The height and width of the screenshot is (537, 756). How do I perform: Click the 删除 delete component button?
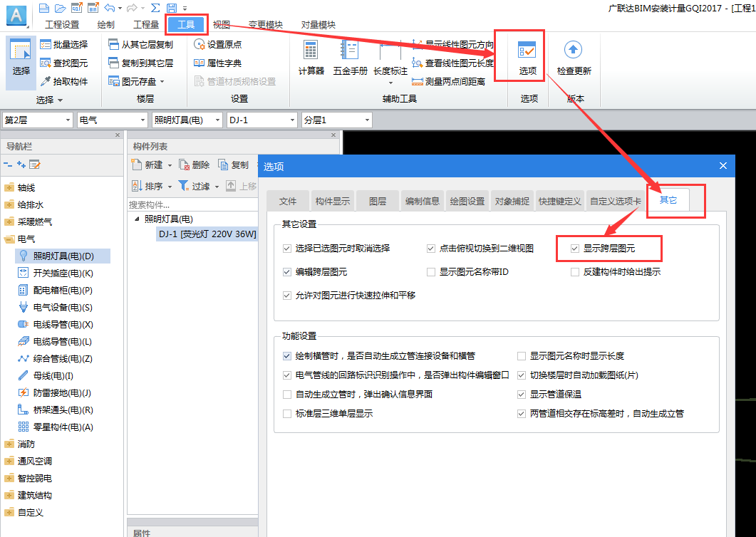pos(195,165)
